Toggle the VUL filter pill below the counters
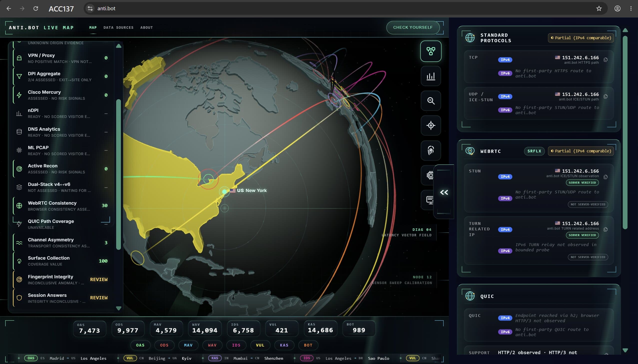 click(260, 345)
